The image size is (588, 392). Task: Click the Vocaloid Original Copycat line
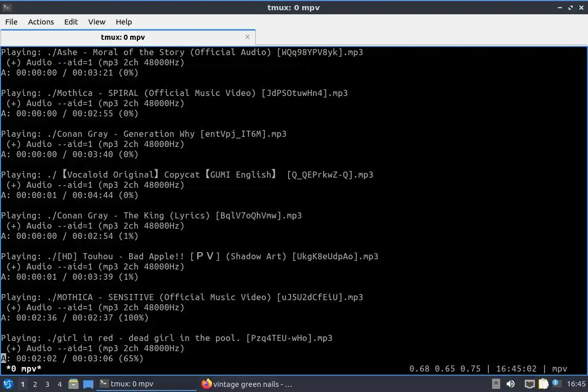187,175
